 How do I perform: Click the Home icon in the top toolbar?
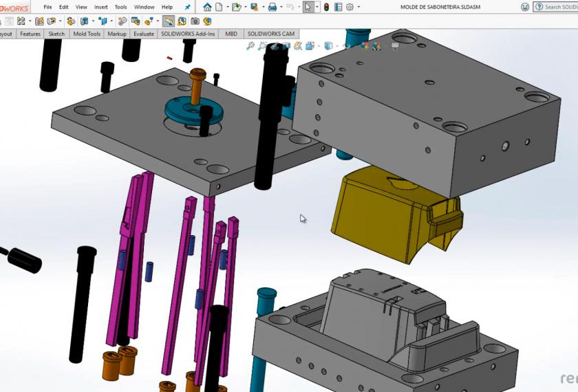tap(207, 7)
